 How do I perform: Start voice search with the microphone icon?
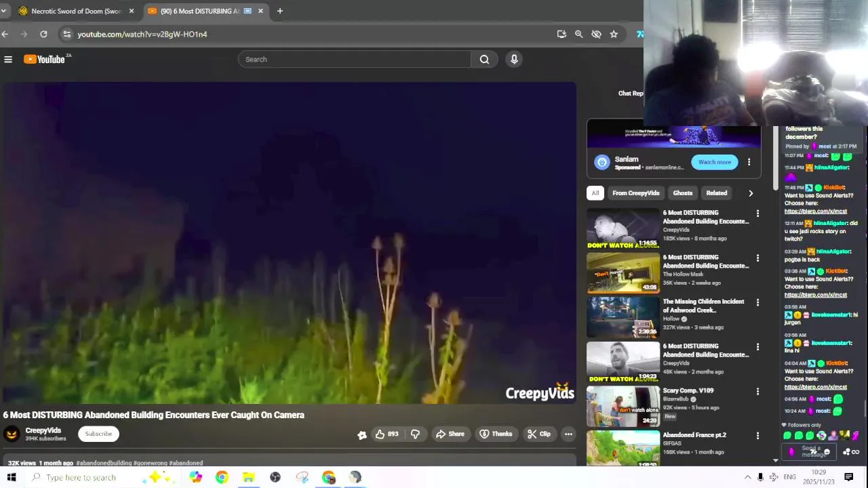click(x=514, y=60)
